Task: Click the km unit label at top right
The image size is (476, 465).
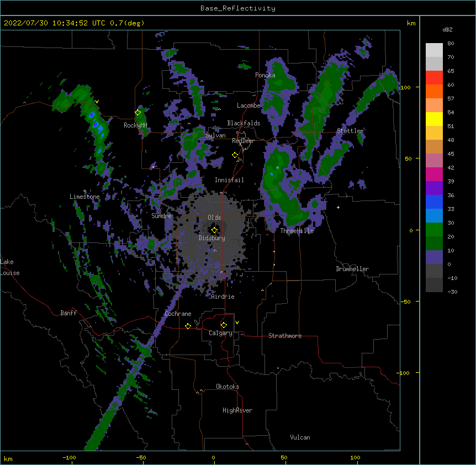Action: click(x=411, y=23)
